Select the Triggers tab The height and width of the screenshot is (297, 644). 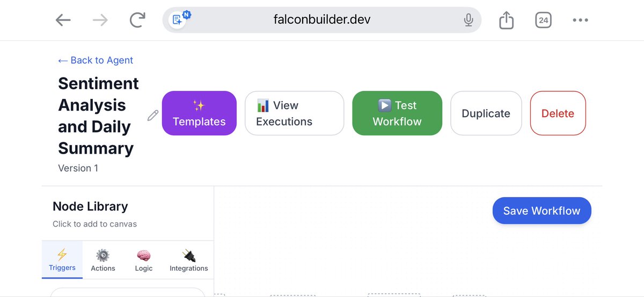pos(62,260)
